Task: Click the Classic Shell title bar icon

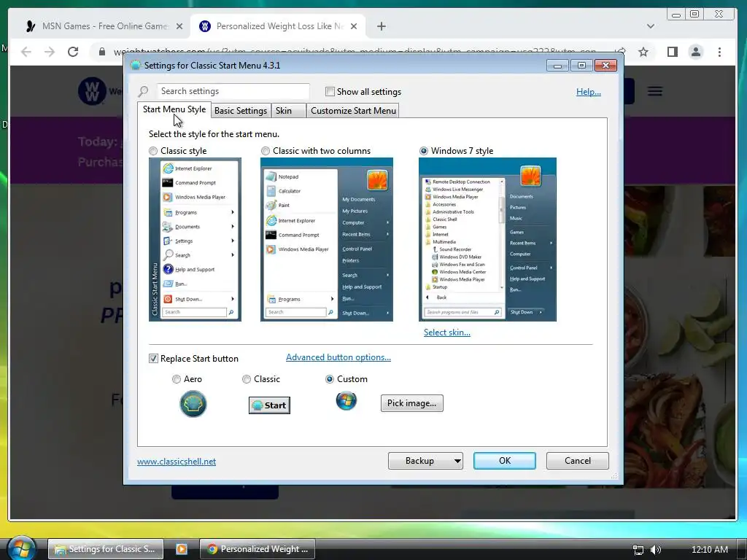Action: click(136, 65)
